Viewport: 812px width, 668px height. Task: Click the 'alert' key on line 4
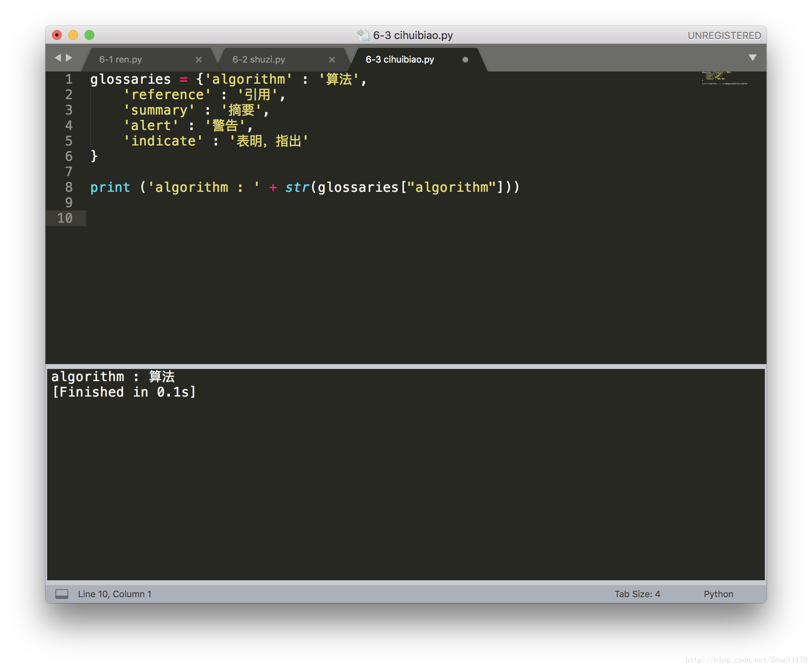coord(151,126)
